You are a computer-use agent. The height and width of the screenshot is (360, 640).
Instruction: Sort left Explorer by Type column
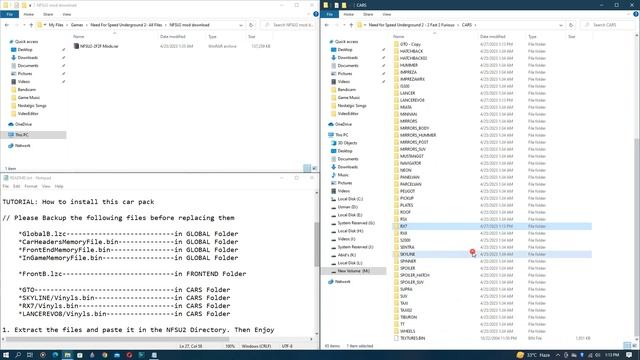click(212, 36)
